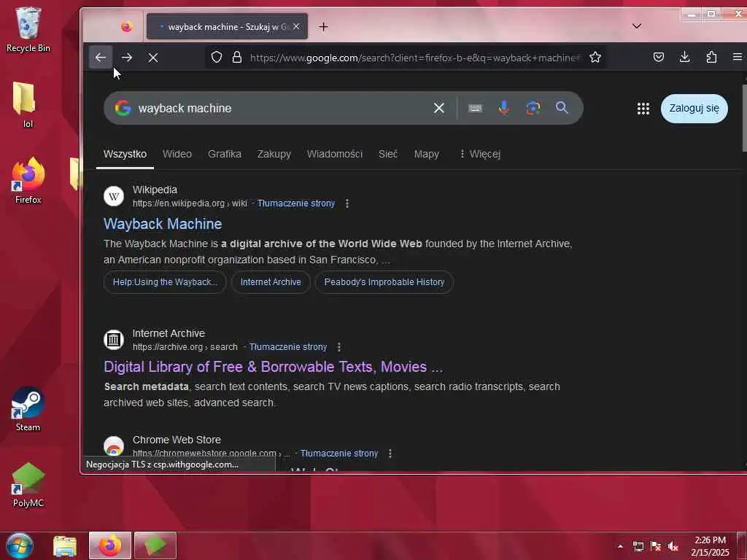Toggle the muted volume tray icon
This screenshot has width=747, height=560.
673,546
